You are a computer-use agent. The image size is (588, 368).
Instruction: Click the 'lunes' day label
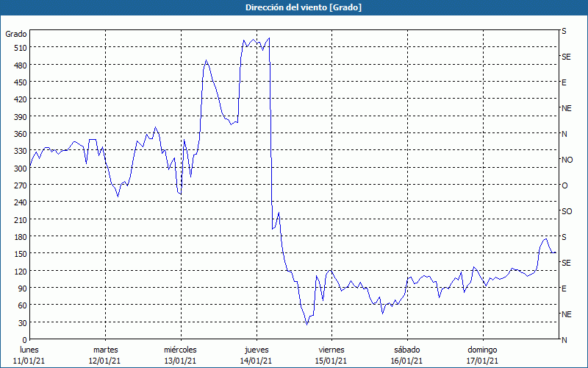pyautogui.click(x=29, y=350)
